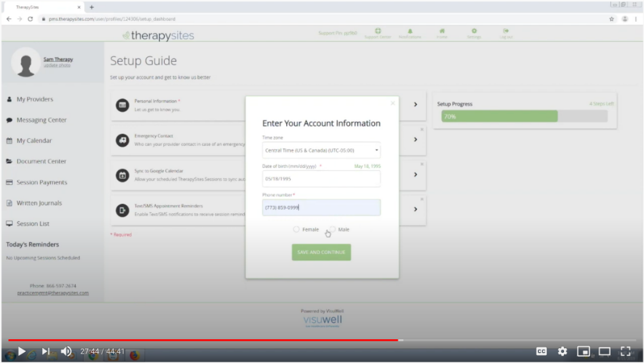Screen dimensions: 644x363
Task: Open the Time zone dropdown
Action: click(x=321, y=150)
